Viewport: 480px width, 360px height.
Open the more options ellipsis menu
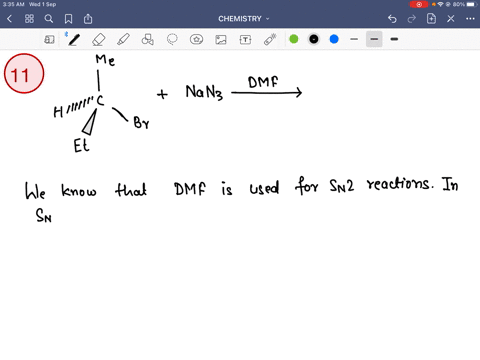[x=470, y=19]
